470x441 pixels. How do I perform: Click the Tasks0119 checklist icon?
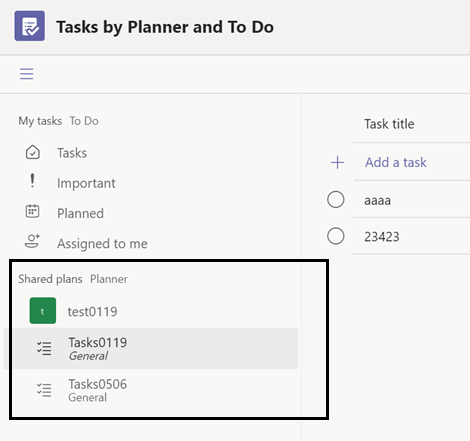44,348
